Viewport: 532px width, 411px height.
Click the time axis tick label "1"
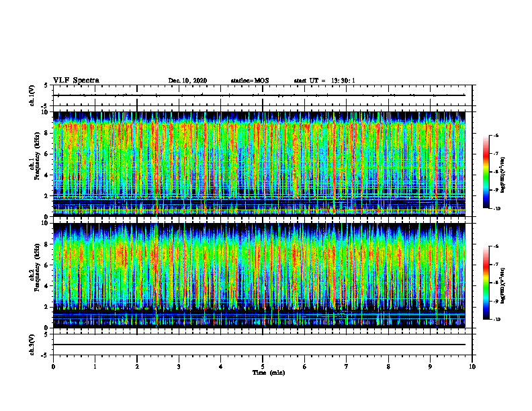(95, 367)
